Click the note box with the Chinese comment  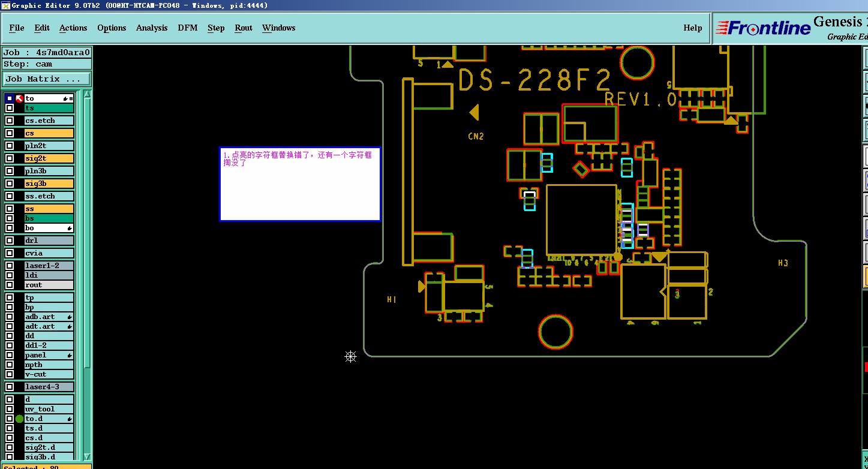pos(300,184)
